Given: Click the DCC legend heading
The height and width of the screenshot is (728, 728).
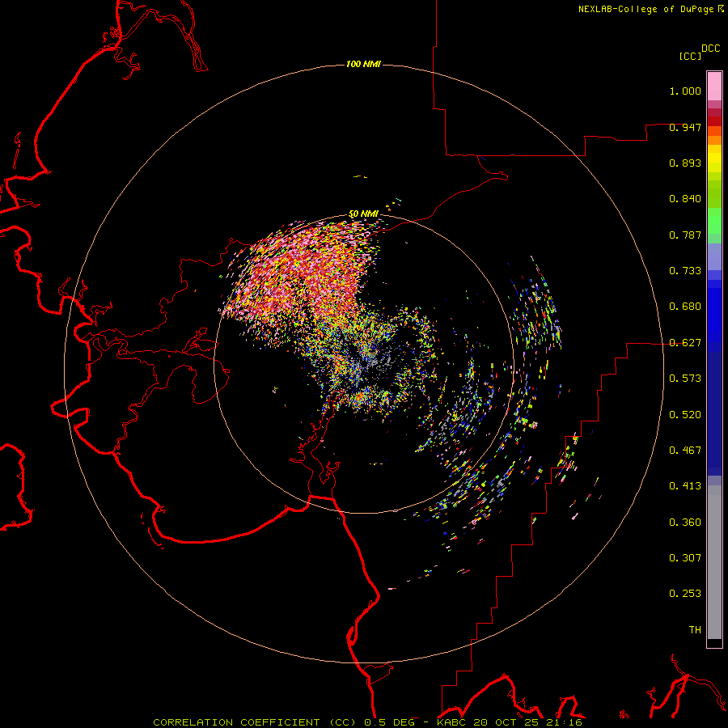Looking at the screenshot, I should click(x=711, y=49).
